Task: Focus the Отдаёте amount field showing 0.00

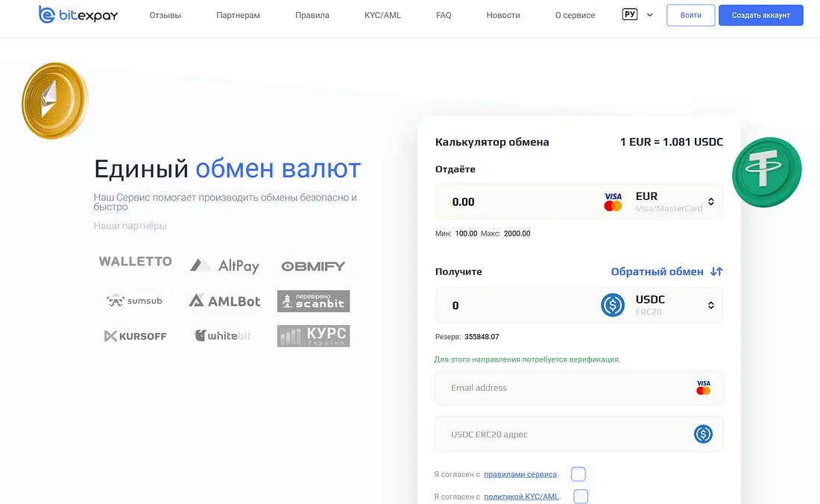Action: click(x=518, y=202)
